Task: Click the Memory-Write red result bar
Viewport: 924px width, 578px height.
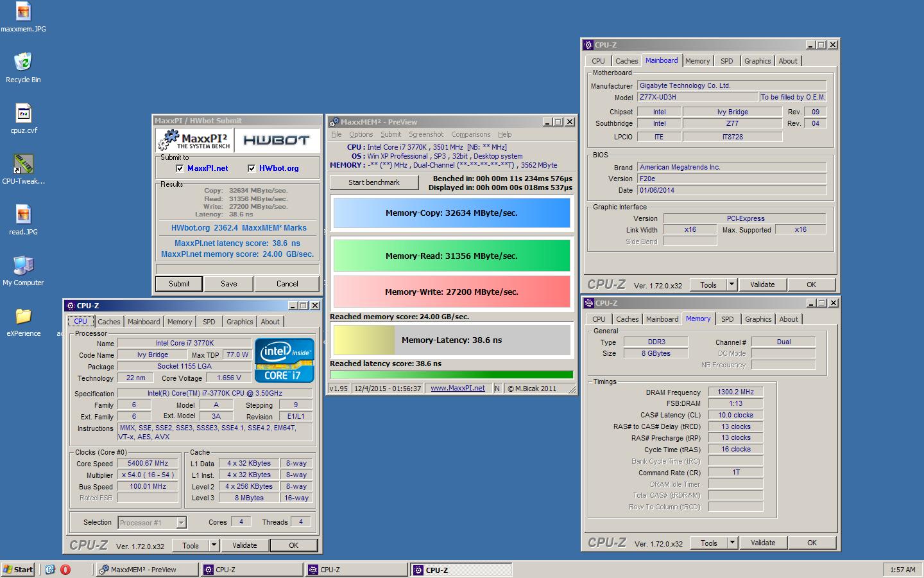Action: click(x=451, y=292)
